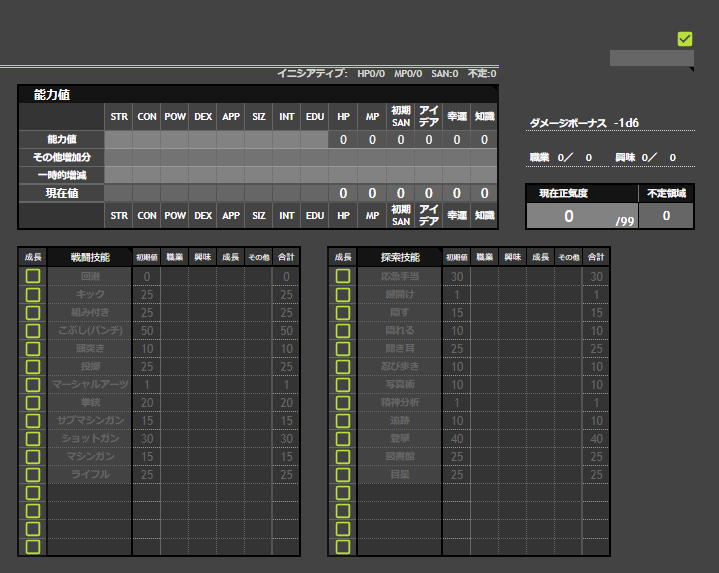Click the 戦闘技能 table header
719x573 pixels.
90,257
